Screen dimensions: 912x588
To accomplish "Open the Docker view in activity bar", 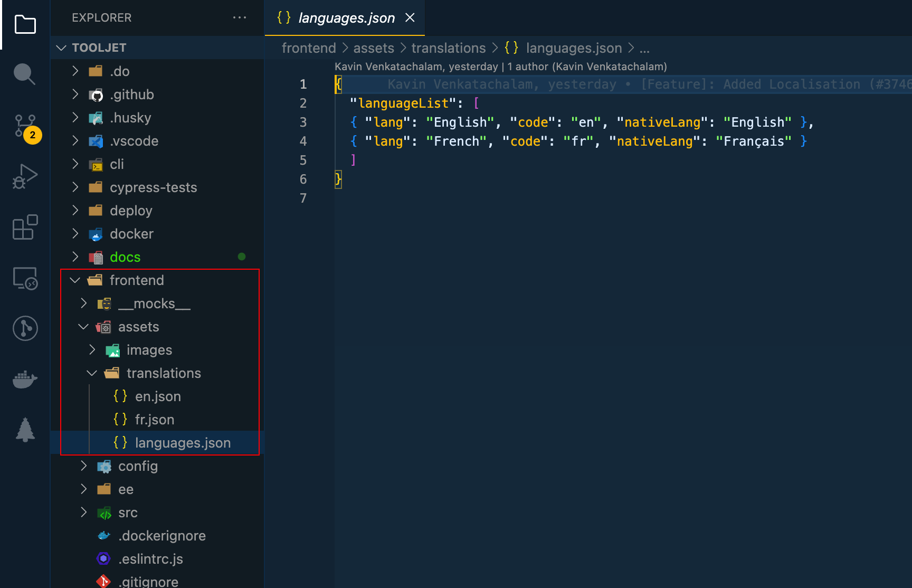I will 25,379.
